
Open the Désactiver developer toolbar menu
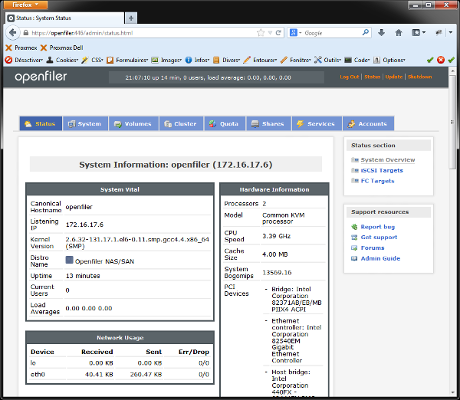[x=24, y=60]
